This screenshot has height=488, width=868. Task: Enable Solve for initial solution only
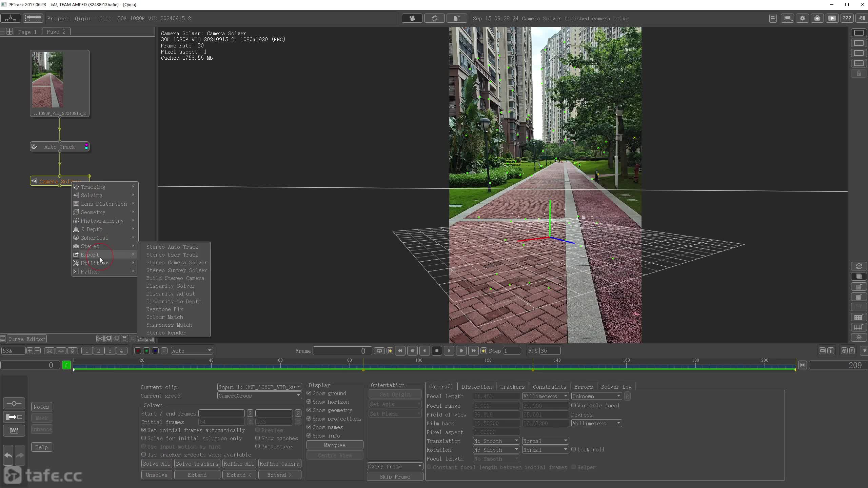point(144,438)
